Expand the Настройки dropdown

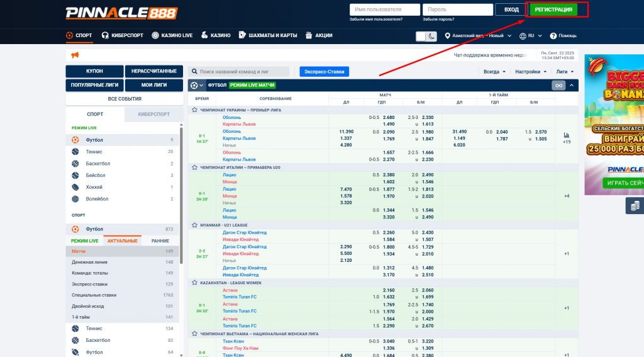click(531, 72)
